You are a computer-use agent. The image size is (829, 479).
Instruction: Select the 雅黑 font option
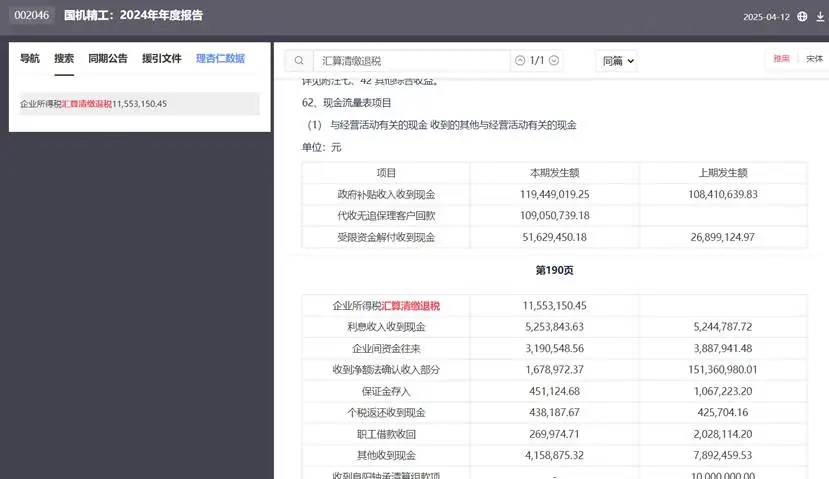click(781, 58)
